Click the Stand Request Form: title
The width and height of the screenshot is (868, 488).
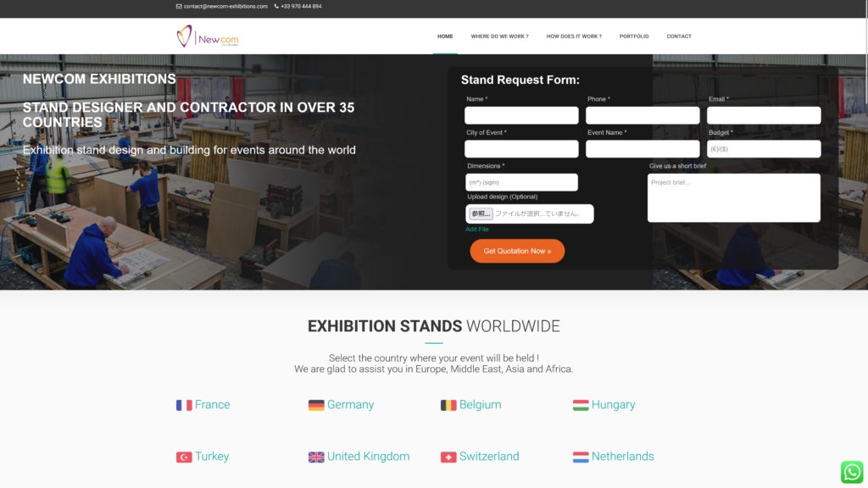point(520,80)
